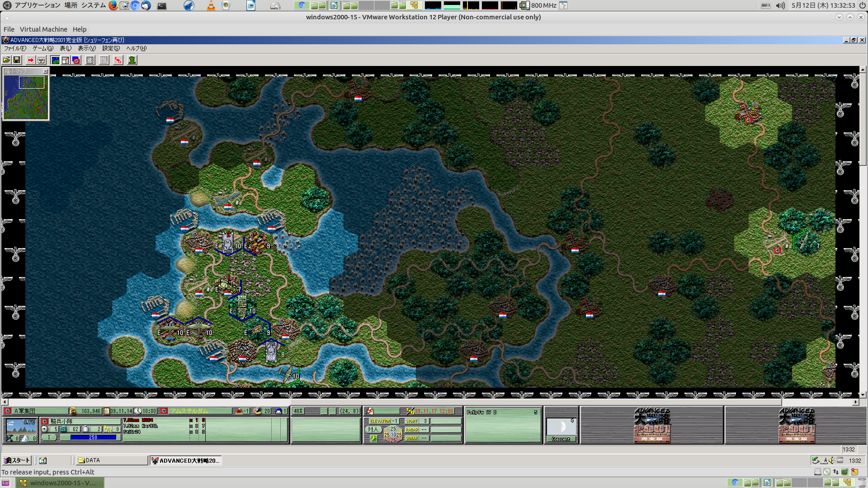Close the minimap panel with its X

coord(45,71)
